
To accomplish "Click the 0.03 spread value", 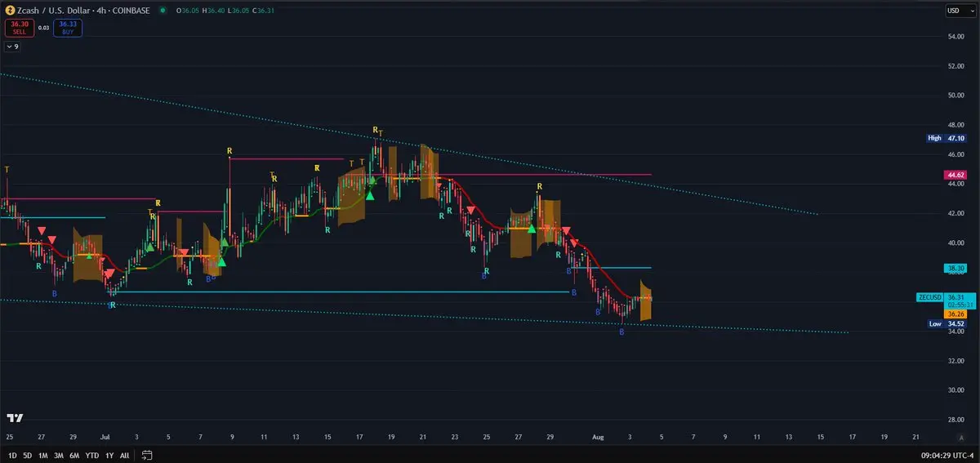I will pyautogui.click(x=43, y=27).
